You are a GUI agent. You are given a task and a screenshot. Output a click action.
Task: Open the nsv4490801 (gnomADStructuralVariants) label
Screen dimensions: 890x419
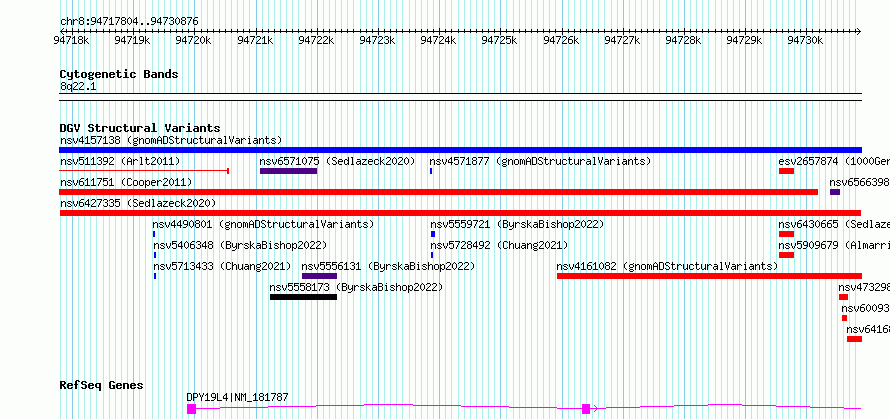(x=263, y=224)
